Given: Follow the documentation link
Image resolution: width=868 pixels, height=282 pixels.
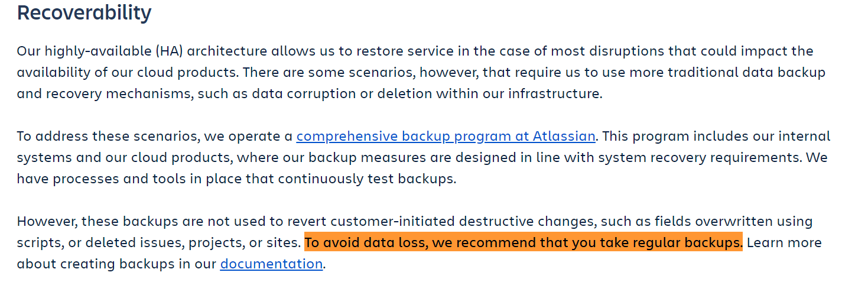Looking at the screenshot, I should point(271,264).
